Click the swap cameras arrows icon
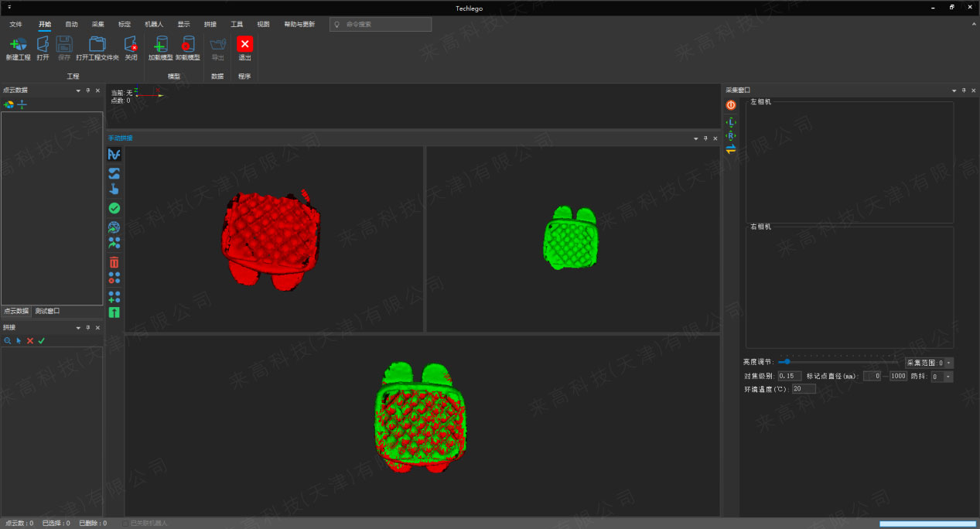 731,148
